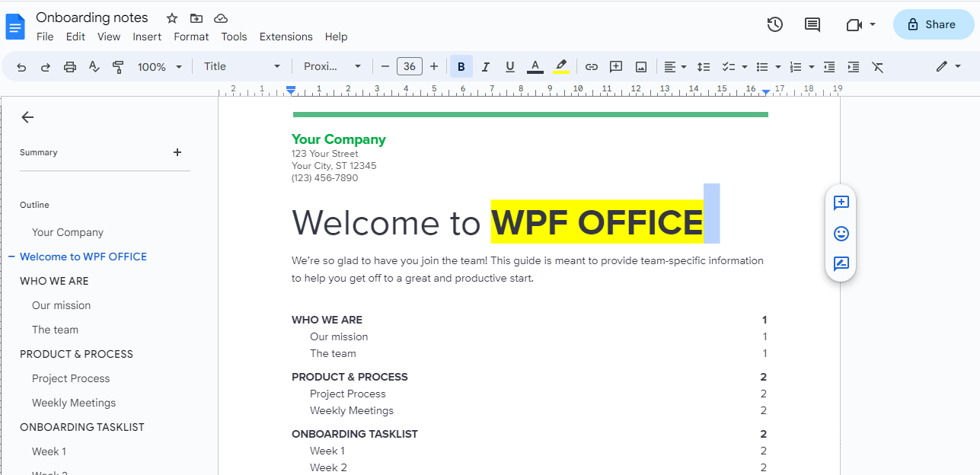Toggle Bold formatting button
The height and width of the screenshot is (475, 980).
point(461,67)
